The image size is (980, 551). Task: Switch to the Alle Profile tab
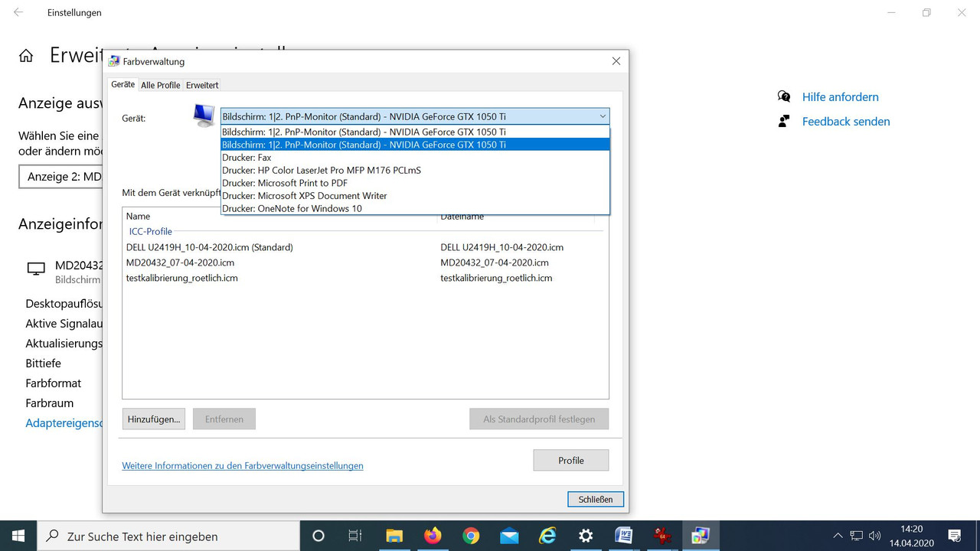coord(161,85)
